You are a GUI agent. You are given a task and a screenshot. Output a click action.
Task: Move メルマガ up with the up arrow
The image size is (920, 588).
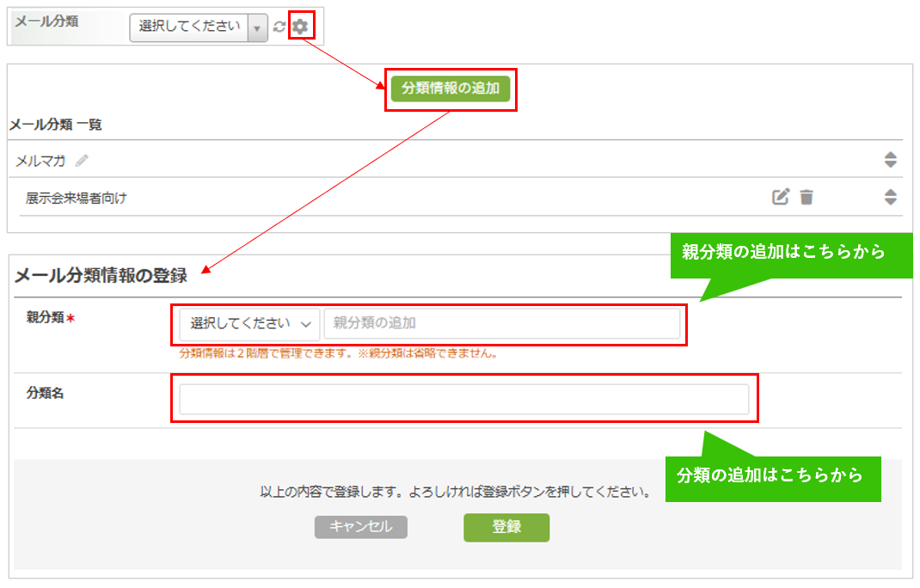891,156
